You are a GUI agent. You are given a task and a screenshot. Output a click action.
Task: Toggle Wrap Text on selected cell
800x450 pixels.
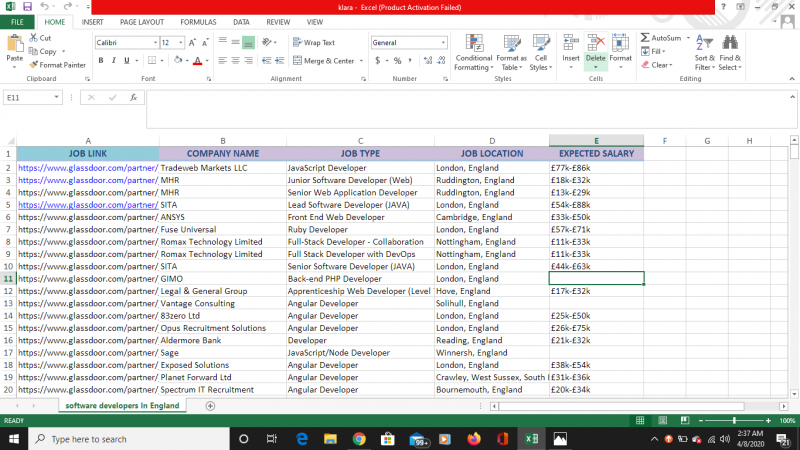(x=314, y=43)
